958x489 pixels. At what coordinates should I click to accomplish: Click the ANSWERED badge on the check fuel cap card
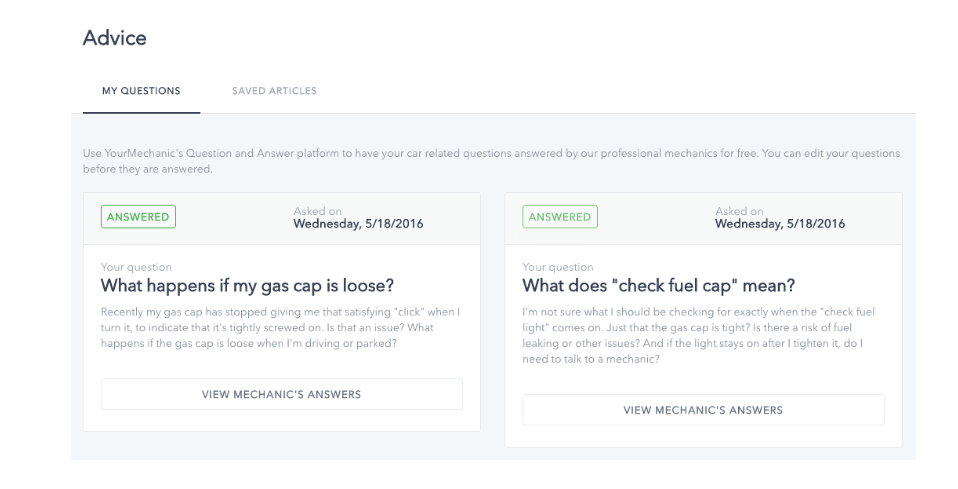[560, 217]
